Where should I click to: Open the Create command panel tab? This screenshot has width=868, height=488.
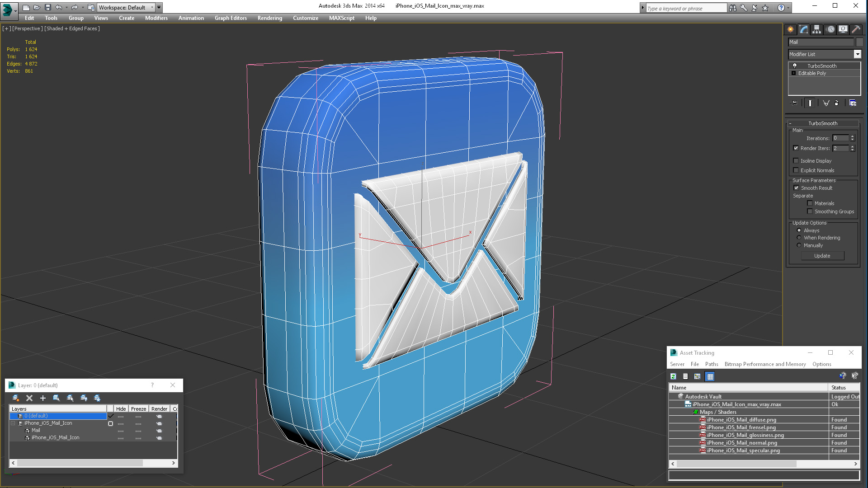(790, 29)
